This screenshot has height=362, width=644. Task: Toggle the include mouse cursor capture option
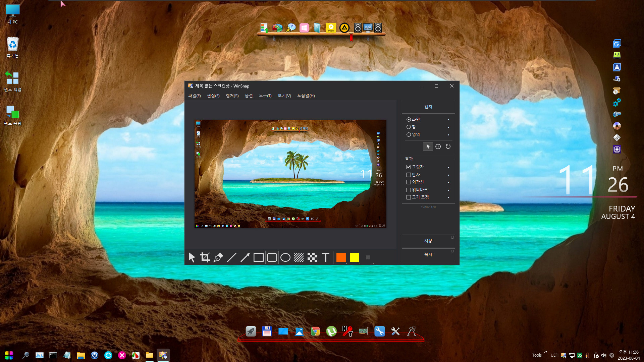(428, 146)
